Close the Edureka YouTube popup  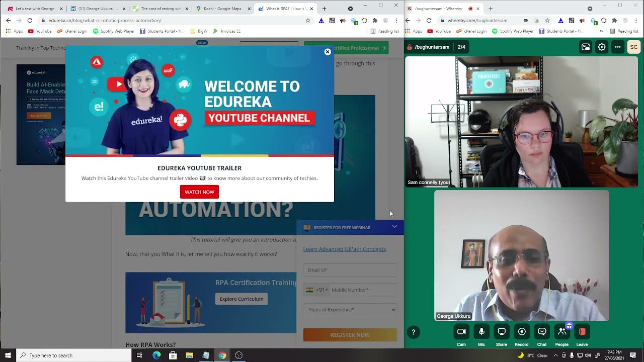(x=328, y=52)
